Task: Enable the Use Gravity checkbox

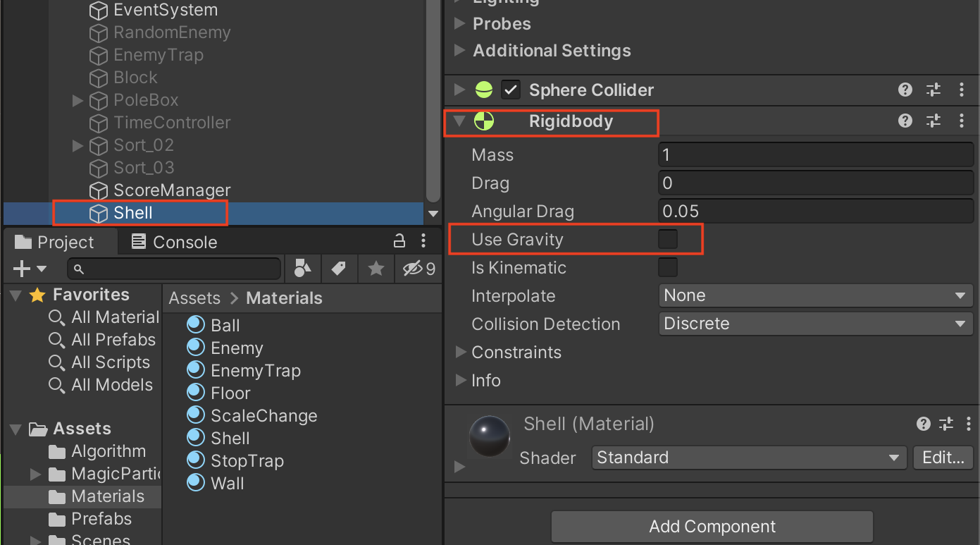Action: point(667,239)
